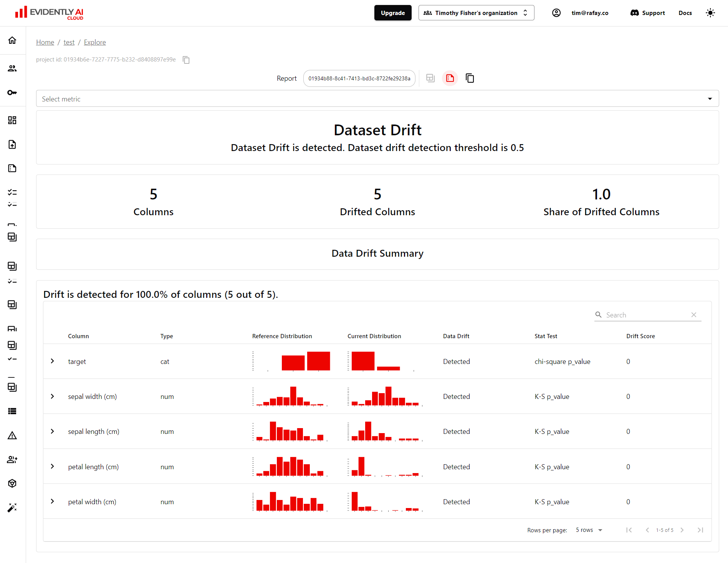Click the 'cat' type cell
The height and width of the screenshot is (563, 728).
(165, 362)
